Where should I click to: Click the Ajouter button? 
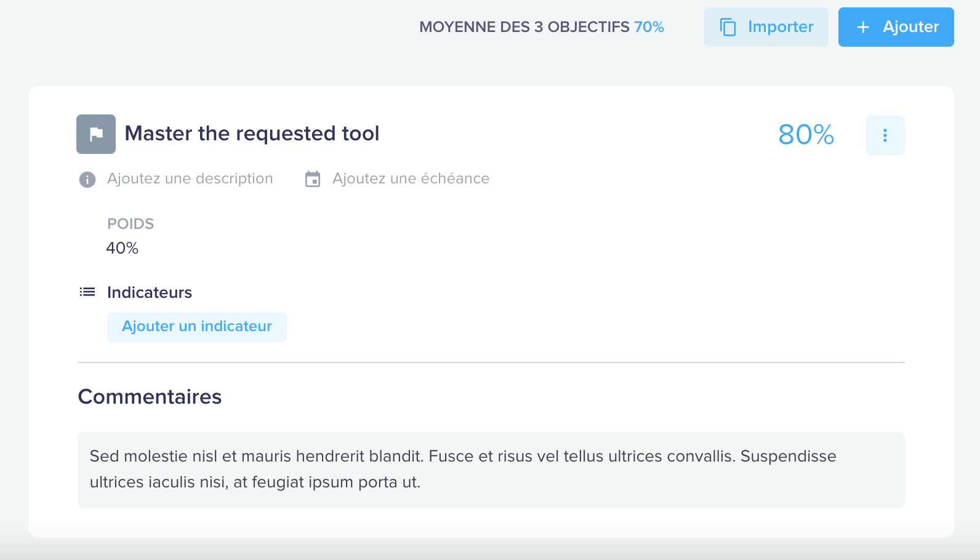896,27
